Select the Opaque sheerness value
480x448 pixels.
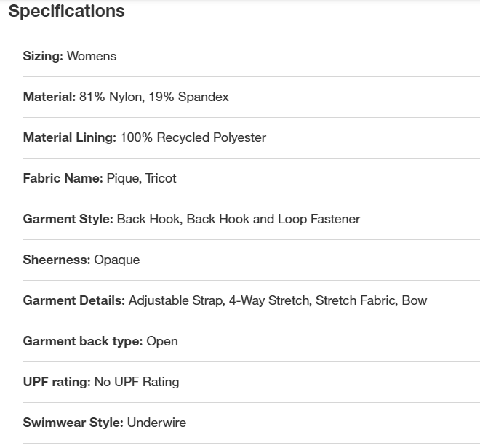pos(117,260)
